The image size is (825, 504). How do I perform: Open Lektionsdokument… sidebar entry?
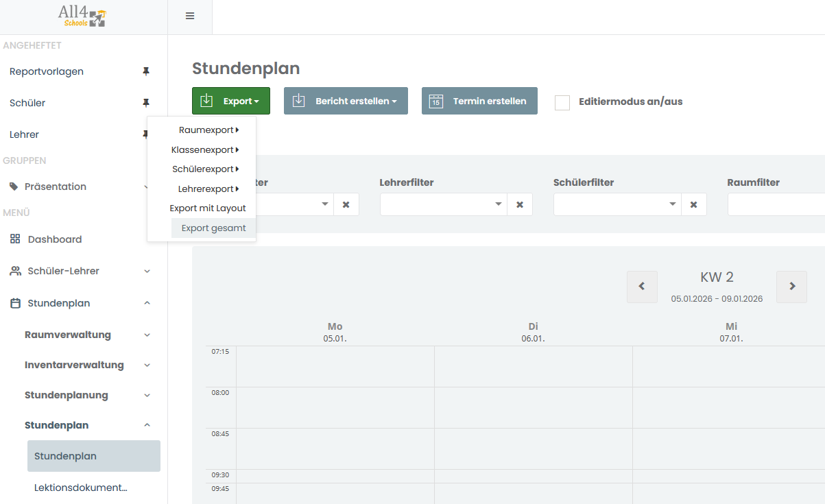[81, 488]
